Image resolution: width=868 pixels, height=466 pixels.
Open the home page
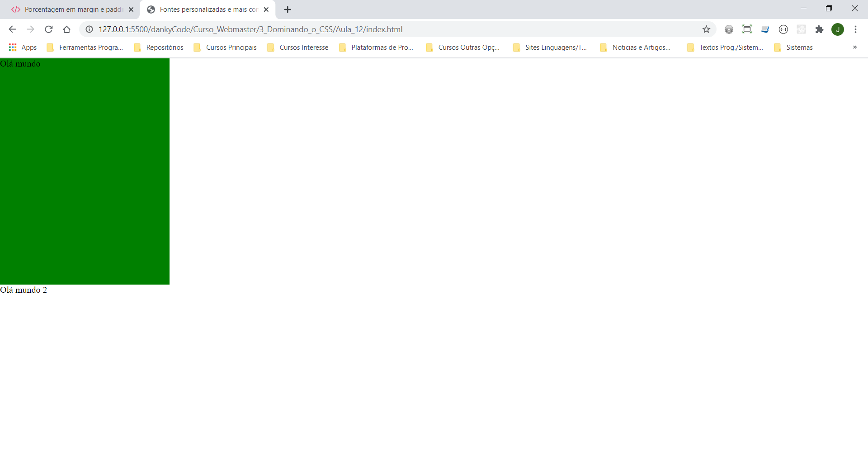pyautogui.click(x=66, y=29)
